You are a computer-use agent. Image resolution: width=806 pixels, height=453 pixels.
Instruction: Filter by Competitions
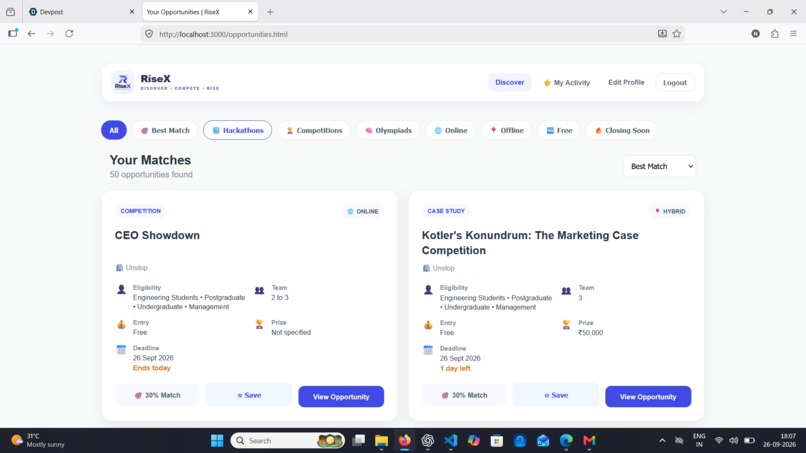pos(314,130)
